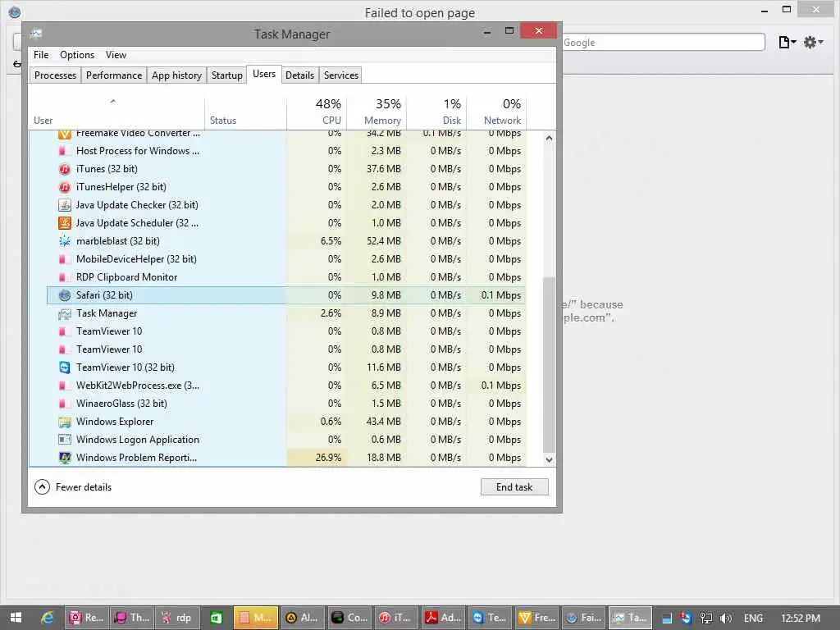Click the process list scrollbar thumb
This screenshot has width=840, height=630.
click(x=549, y=365)
